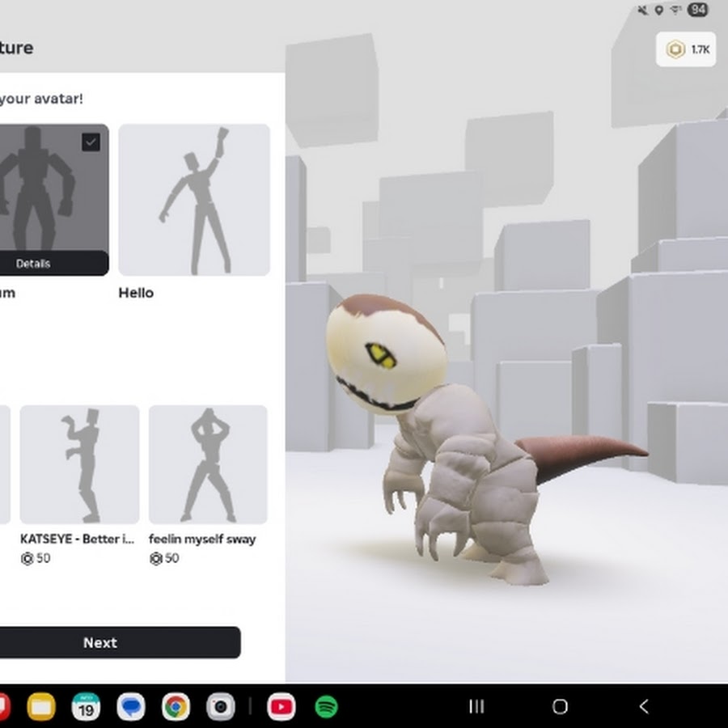This screenshot has width=728, height=728.
Task: Click the Next button
Action: (x=101, y=642)
